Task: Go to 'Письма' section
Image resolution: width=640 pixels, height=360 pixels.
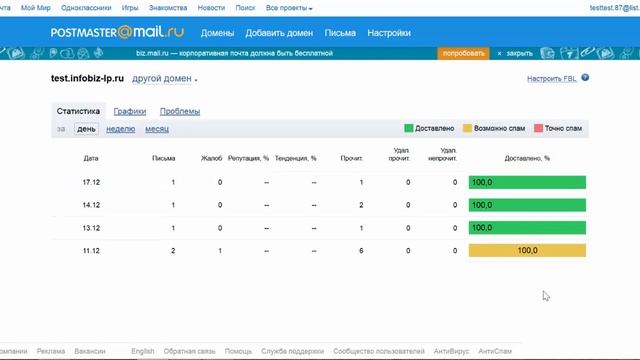Action: [x=340, y=33]
